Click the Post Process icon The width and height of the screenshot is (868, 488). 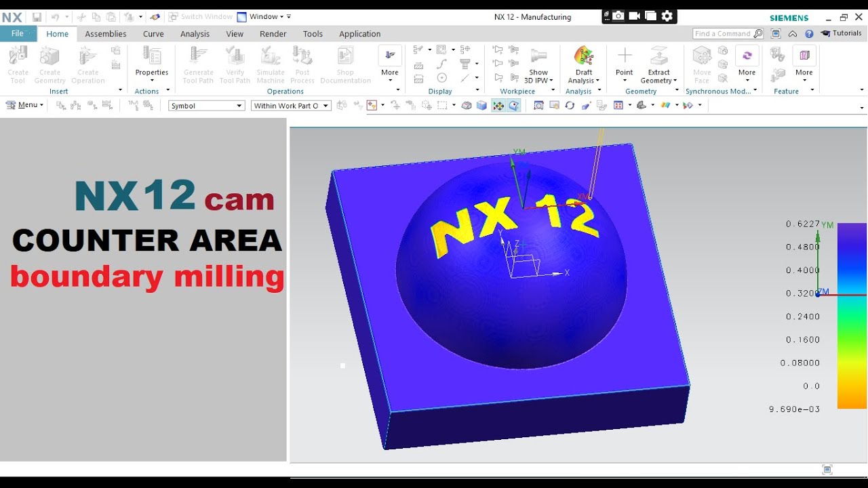click(302, 56)
